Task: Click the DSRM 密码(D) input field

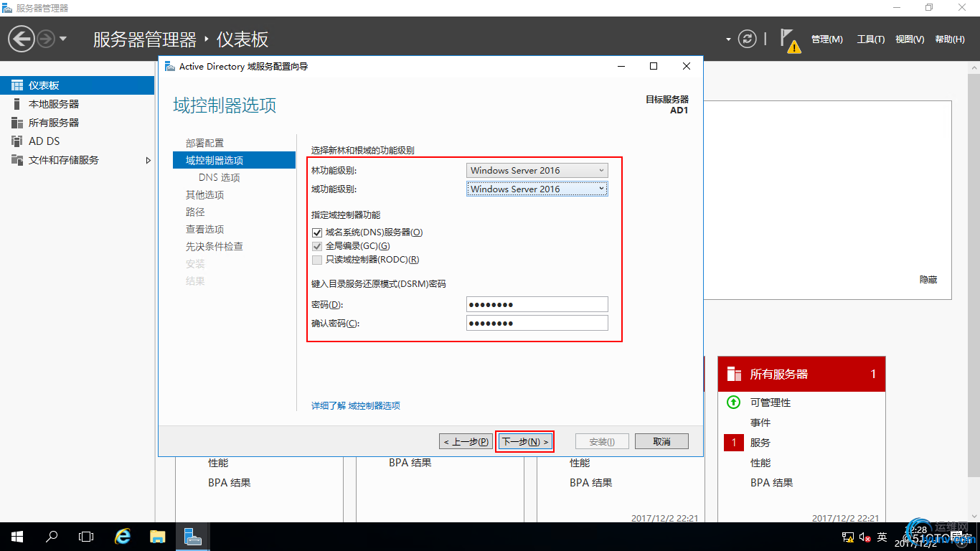Action: [x=537, y=304]
